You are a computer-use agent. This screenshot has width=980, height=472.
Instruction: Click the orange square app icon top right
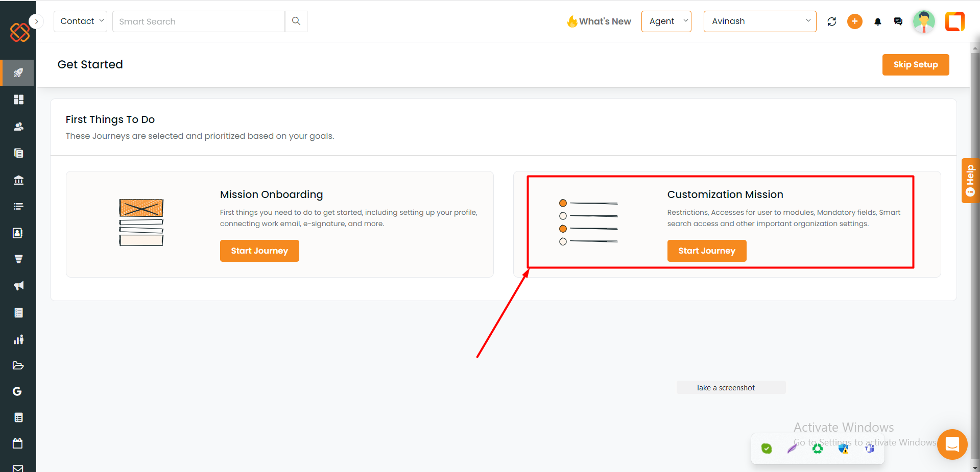[955, 21]
